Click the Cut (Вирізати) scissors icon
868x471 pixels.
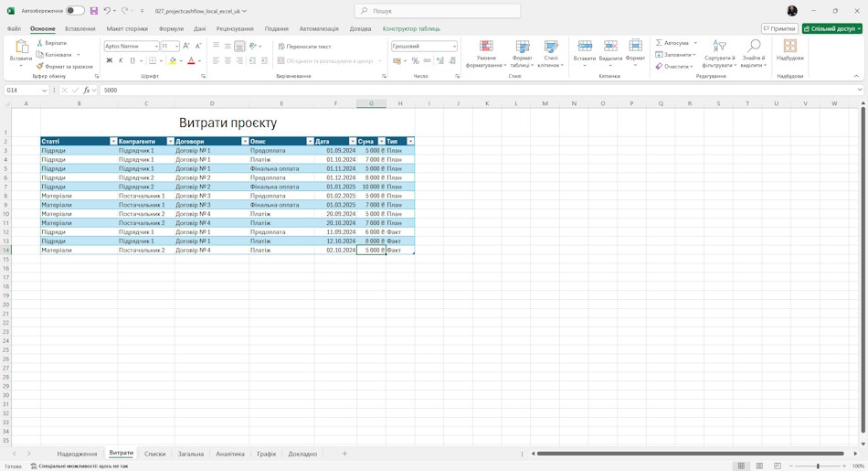click(x=39, y=43)
